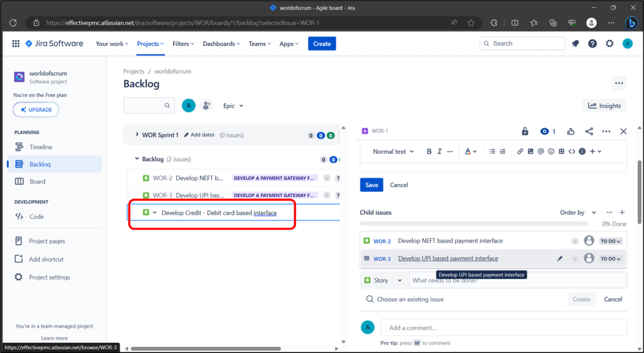
Task: Apply bullet list formatting
Action: [x=492, y=152]
